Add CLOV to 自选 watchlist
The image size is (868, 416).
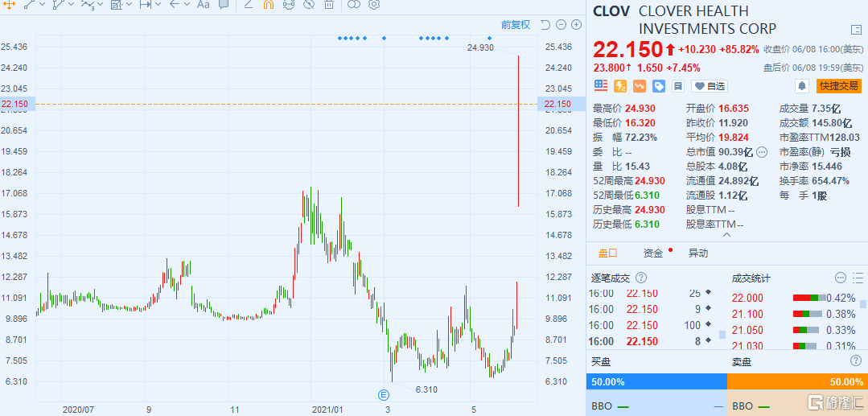tap(710, 86)
